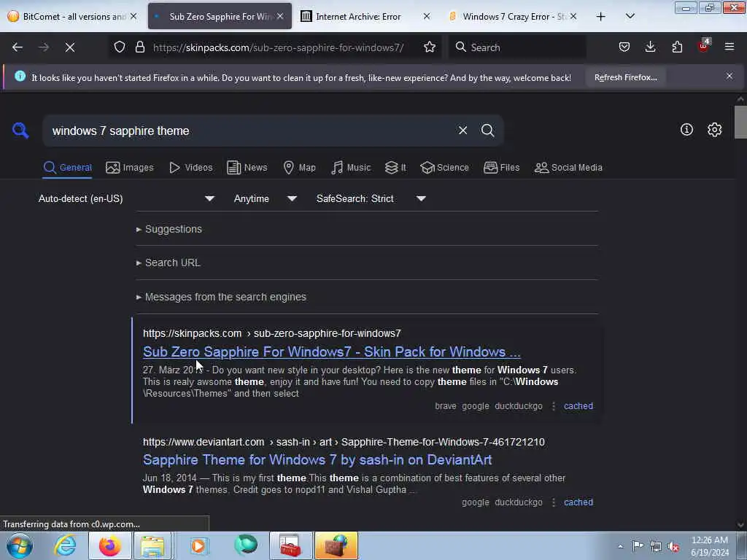Focus the Firefox Search box

pos(519,47)
